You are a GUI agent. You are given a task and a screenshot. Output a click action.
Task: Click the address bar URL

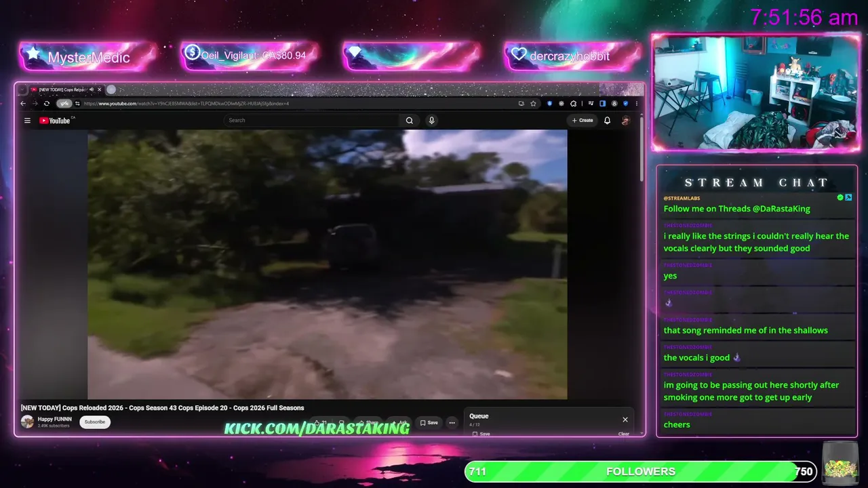tap(186, 104)
